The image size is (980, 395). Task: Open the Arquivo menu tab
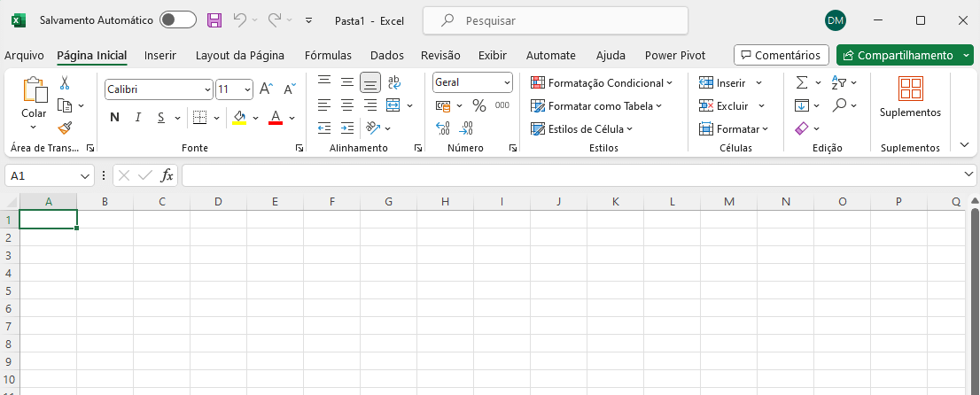25,55
